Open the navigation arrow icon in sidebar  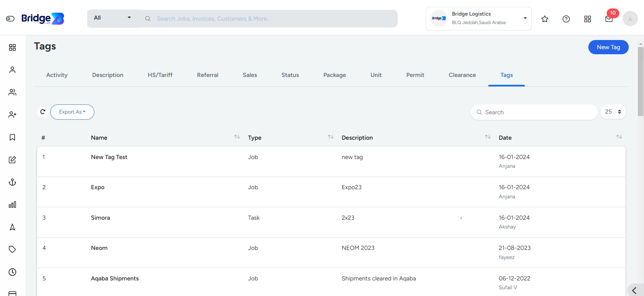point(13,227)
